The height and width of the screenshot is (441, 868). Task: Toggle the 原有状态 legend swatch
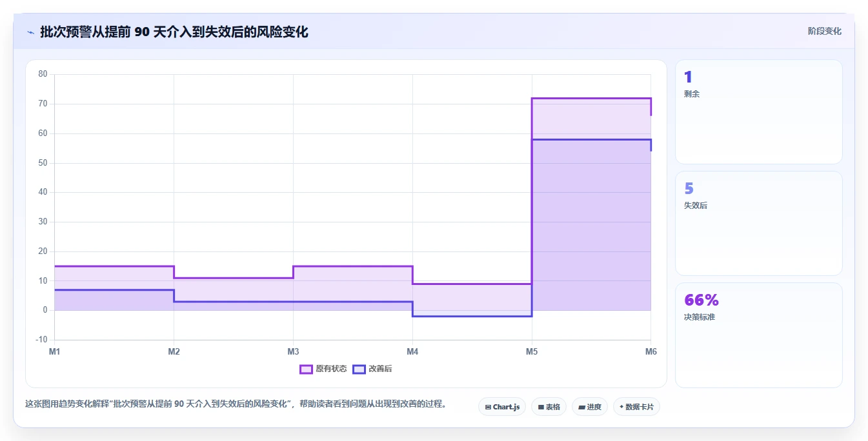tap(306, 369)
